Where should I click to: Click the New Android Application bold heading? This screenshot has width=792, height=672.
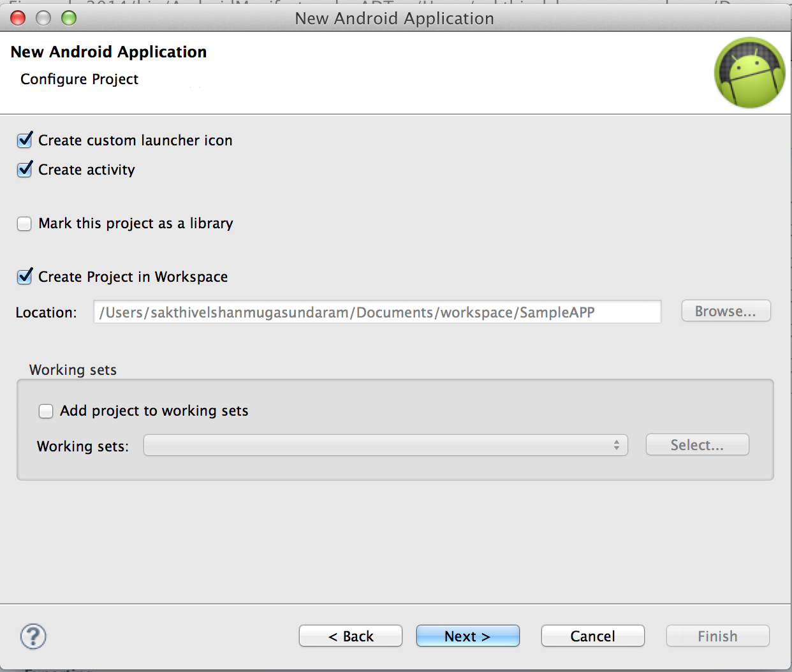click(x=108, y=52)
